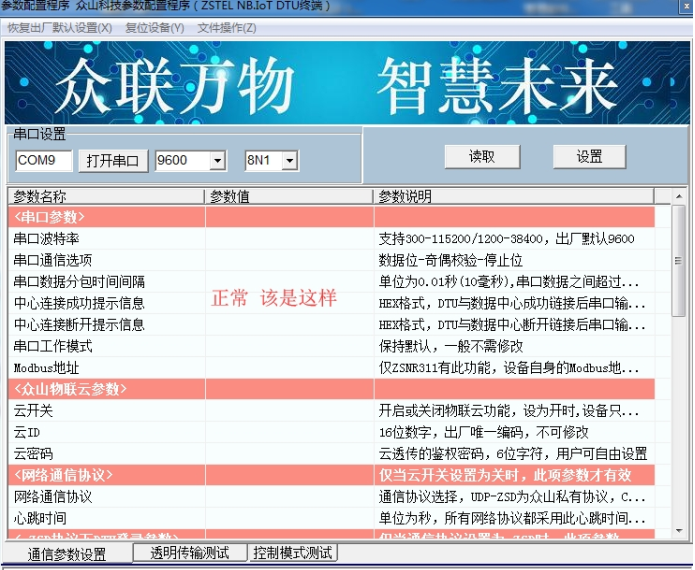Viewport: 695px width, 570px height.
Task: Click the 读取 button
Action: tap(482, 156)
